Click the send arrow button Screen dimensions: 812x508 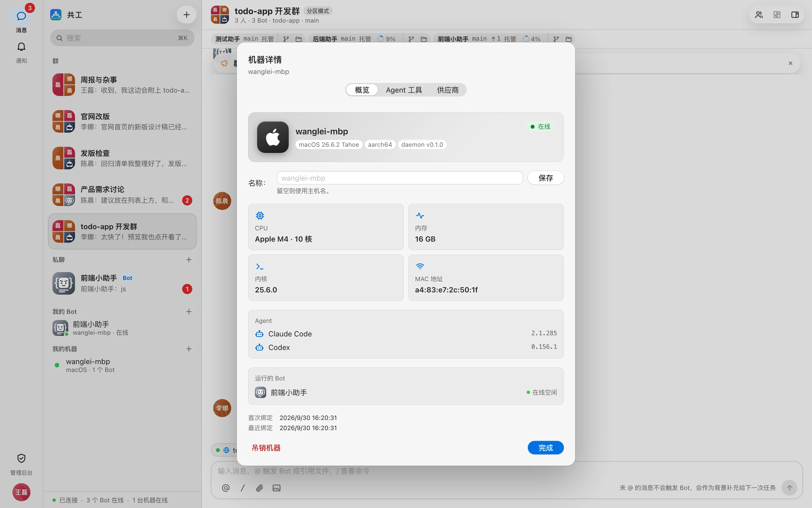click(x=789, y=488)
